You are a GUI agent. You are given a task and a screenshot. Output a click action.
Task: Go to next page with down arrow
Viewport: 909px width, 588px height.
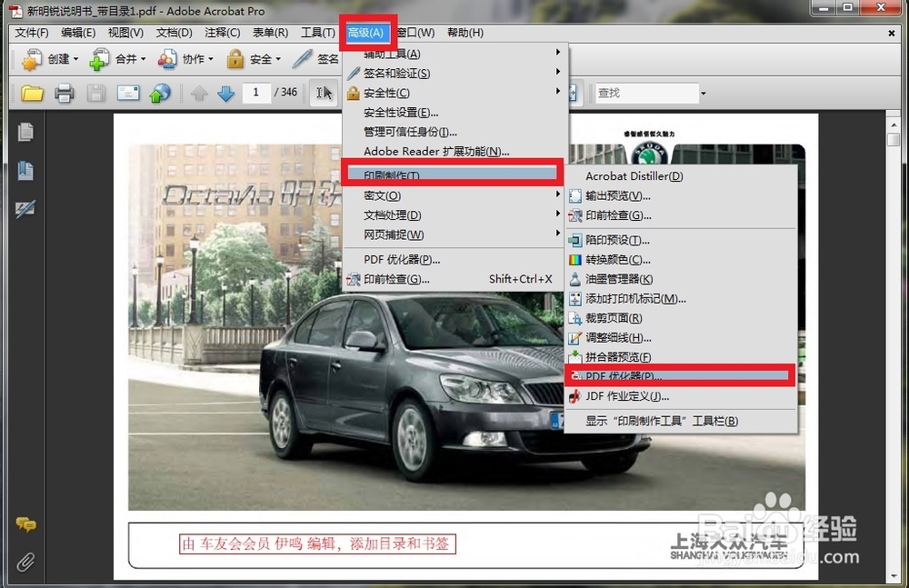pos(226,92)
